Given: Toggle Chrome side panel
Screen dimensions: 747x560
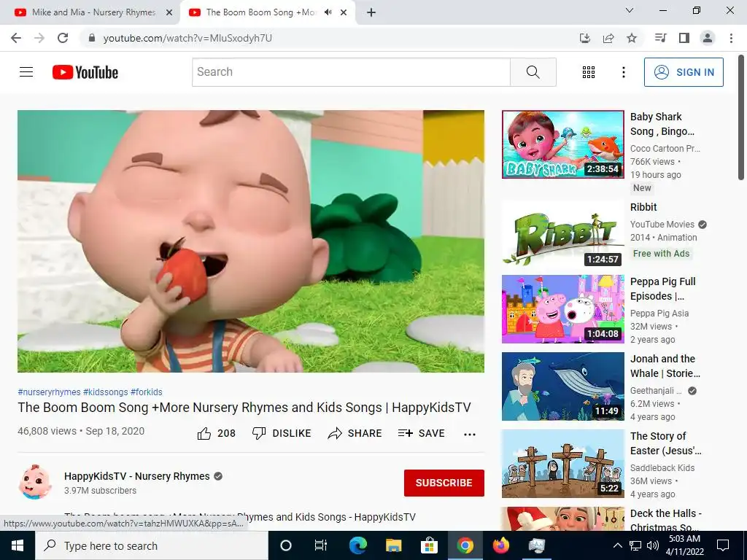Looking at the screenshot, I should click(684, 38).
